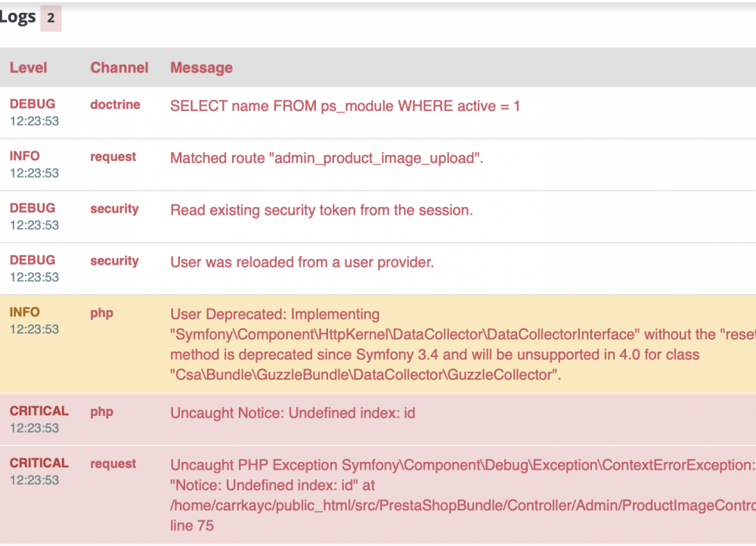756x546 pixels.
Task: Select the User was reloaded message
Action: (302, 263)
